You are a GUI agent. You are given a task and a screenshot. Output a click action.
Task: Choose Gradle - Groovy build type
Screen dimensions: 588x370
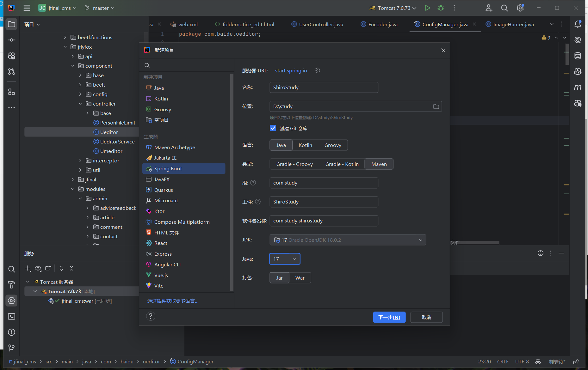294,164
